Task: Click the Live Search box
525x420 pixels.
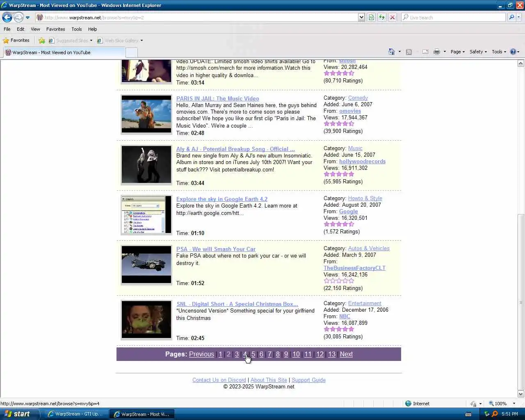Action: pyautogui.click(x=453, y=17)
